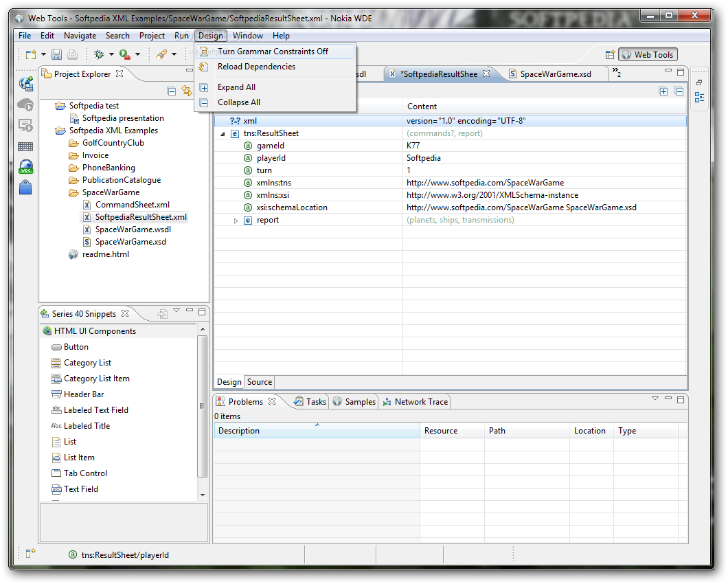Click the Restore icon in right trim
This screenshot has height=584, width=728.
coord(699,82)
